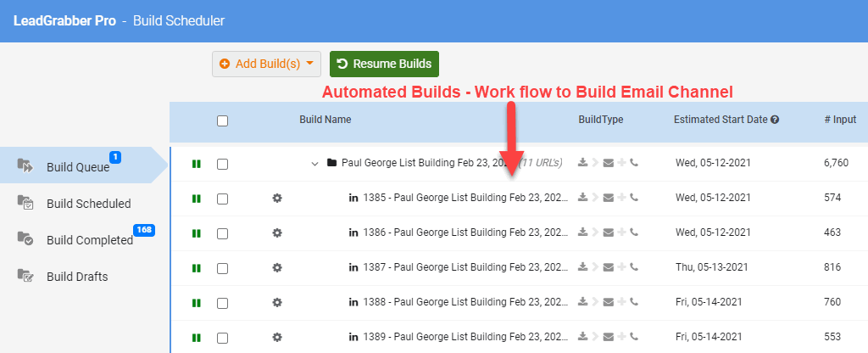Open settings gear for build 1385
Image resolution: width=868 pixels, height=353 pixels.
pyautogui.click(x=277, y=198)
